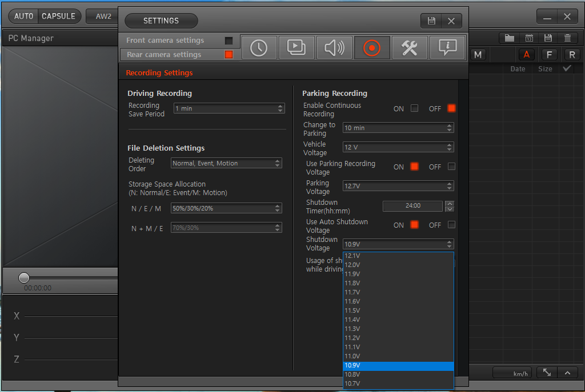This screenshot has height=392, width=585.
Task: Select 12.0V shutdown voltage option
Action: tap(398, 265)
